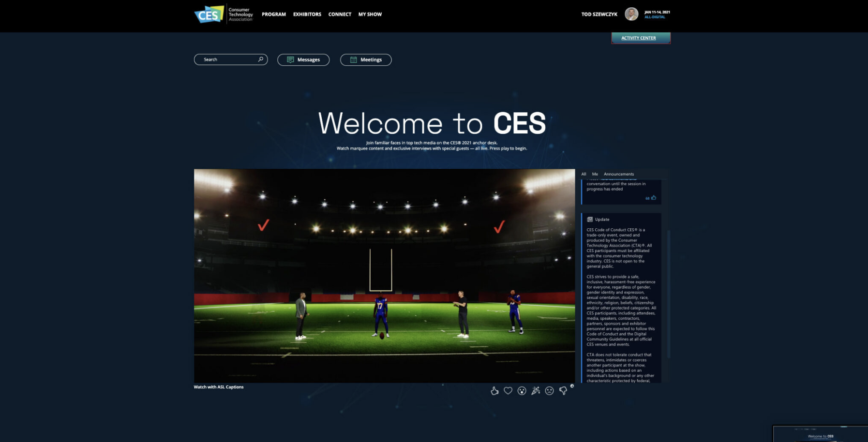The image size is (868, 442).
Task: React with the party popper icon
Action: [536, 391]
